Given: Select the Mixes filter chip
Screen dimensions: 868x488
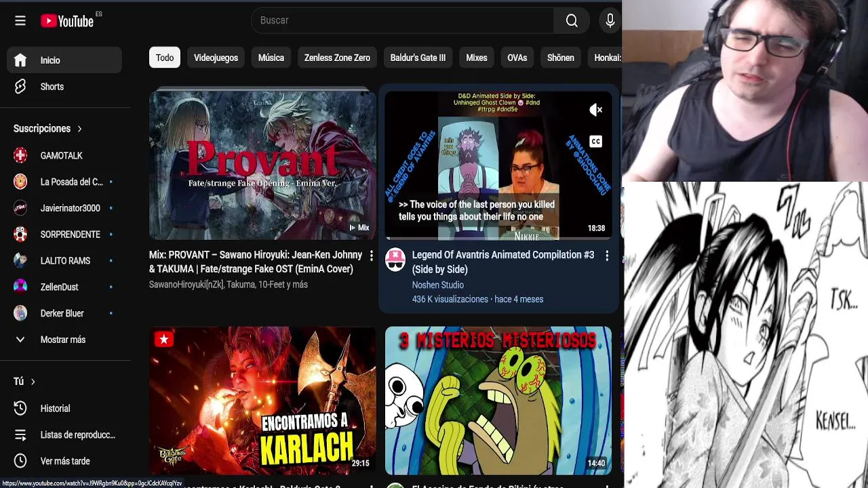Looking at the screenshot, I should click(x=477, y=58).
